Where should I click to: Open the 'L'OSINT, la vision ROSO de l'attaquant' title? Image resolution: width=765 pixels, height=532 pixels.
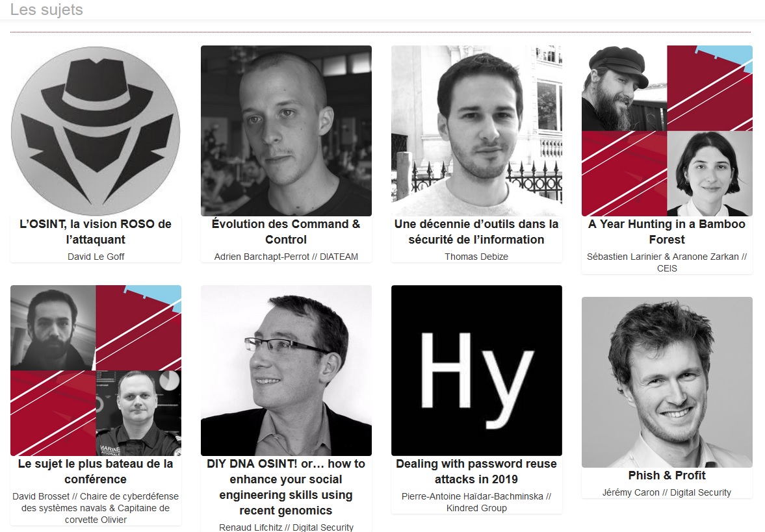click(x=96, y=232)
